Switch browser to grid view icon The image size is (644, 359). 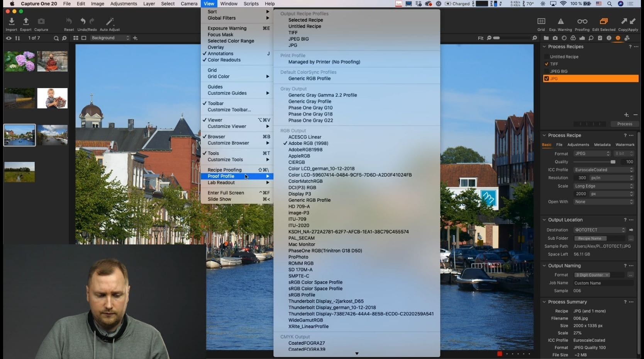76,38
